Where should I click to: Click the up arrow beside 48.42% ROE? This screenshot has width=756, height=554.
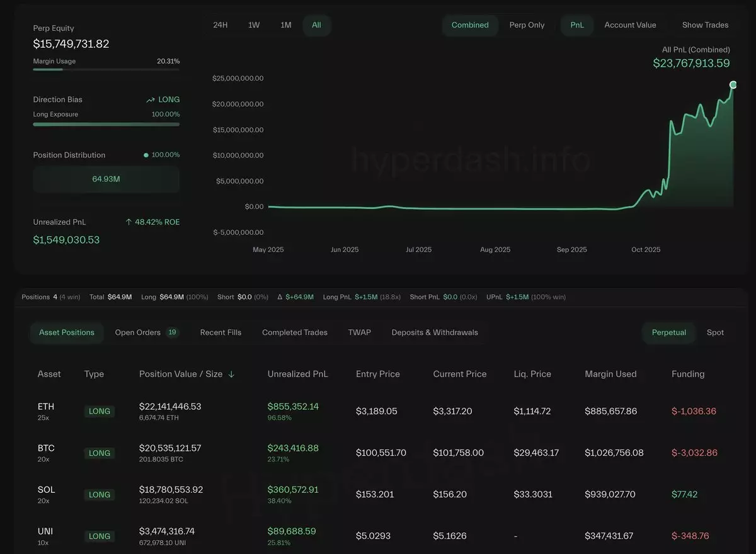(129, 222)
